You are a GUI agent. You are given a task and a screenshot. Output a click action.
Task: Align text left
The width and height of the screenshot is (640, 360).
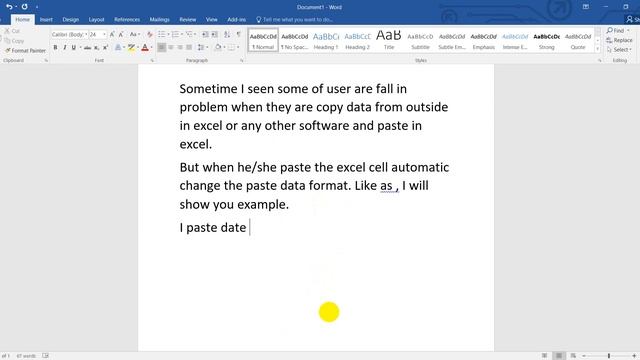click(162, 48)
